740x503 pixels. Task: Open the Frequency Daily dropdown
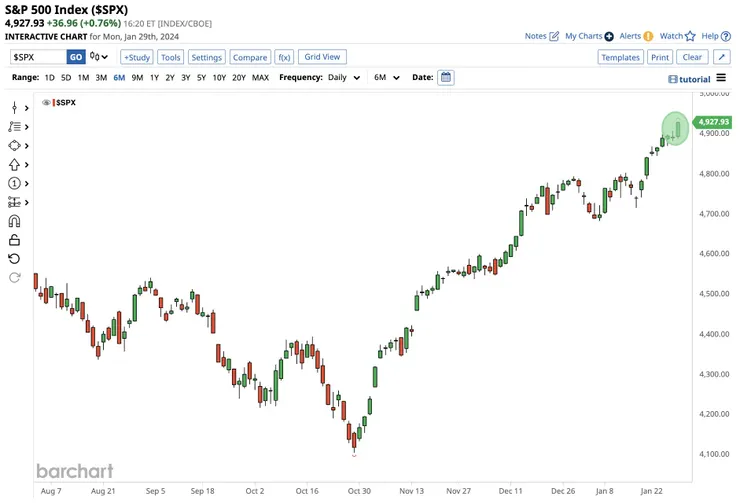tap(343, 77)
